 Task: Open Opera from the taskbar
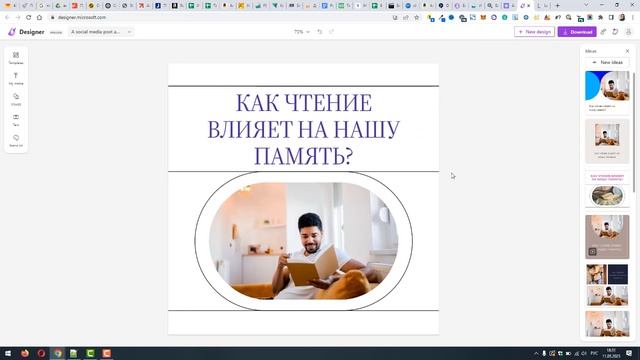pyautogui.click(x=41, y=353)
